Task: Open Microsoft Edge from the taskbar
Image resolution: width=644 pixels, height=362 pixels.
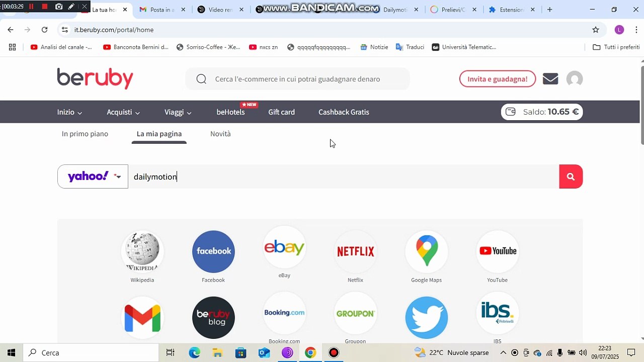Action: tap(194, 352)
